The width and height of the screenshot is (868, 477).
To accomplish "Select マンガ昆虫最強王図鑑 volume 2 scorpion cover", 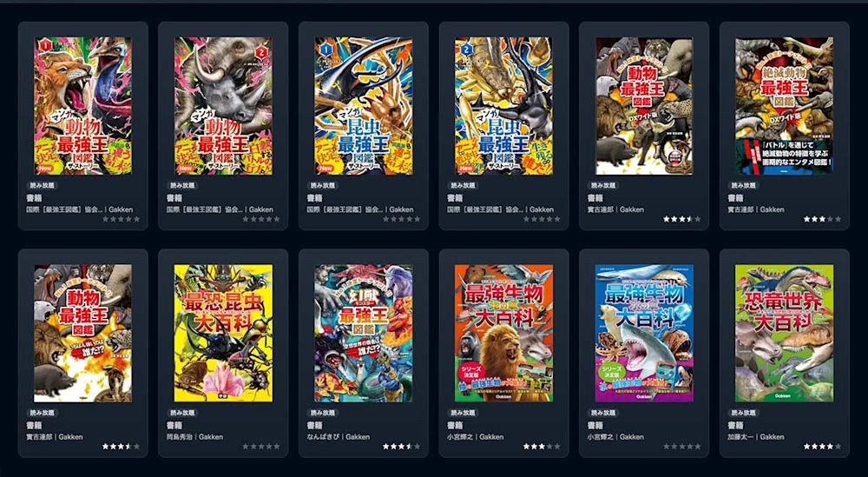I will 503,106.
